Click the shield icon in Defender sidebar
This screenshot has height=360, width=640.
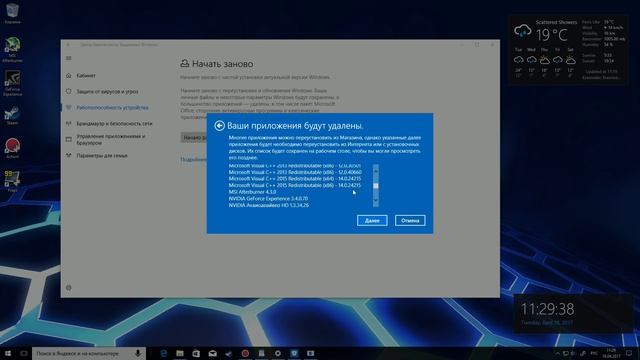[x=69, y=91]
